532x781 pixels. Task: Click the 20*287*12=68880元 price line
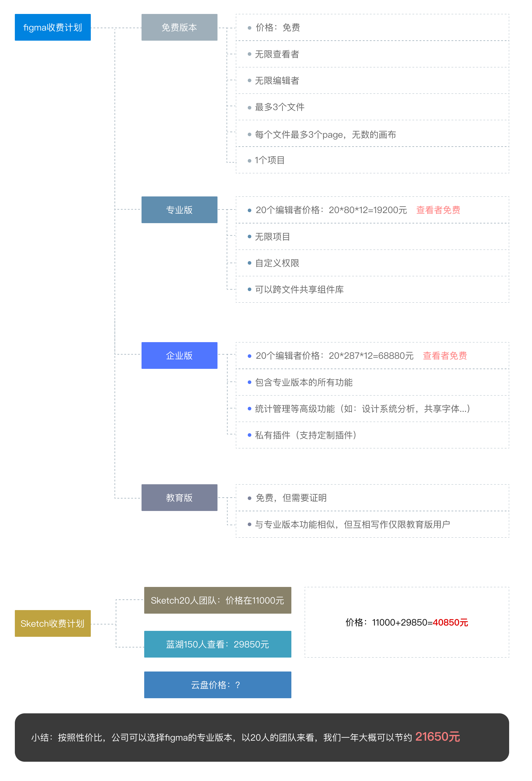[334, 355]
